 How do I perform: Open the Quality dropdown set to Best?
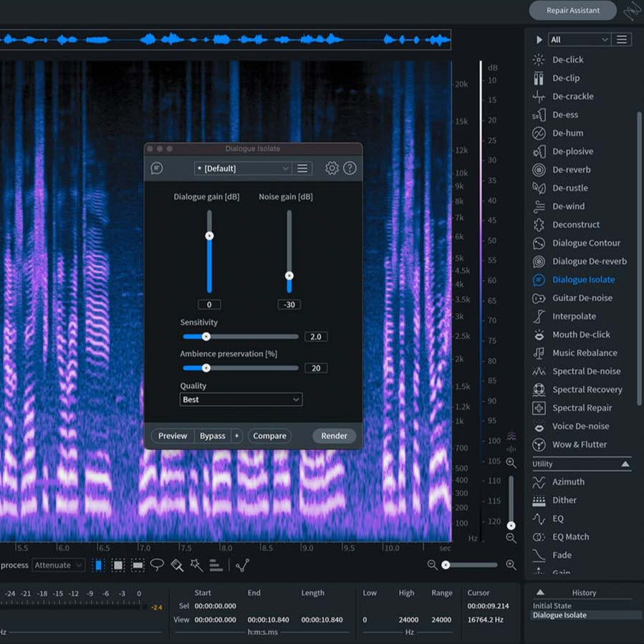(x=241, y=399)
